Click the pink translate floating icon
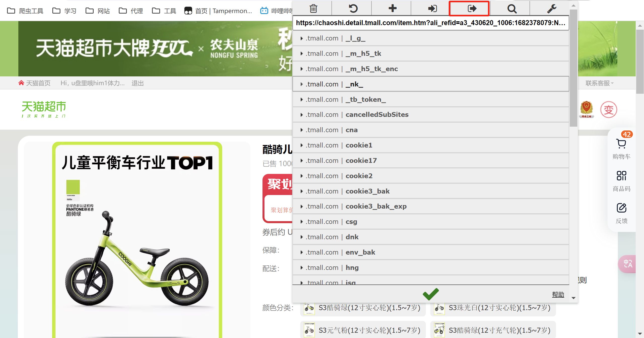 [627, 264]
